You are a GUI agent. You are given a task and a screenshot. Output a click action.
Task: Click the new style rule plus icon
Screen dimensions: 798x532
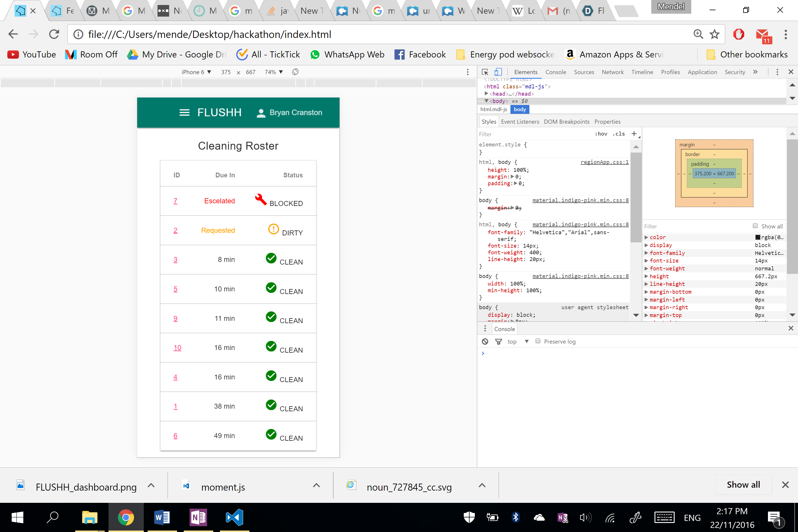[634, 134]
